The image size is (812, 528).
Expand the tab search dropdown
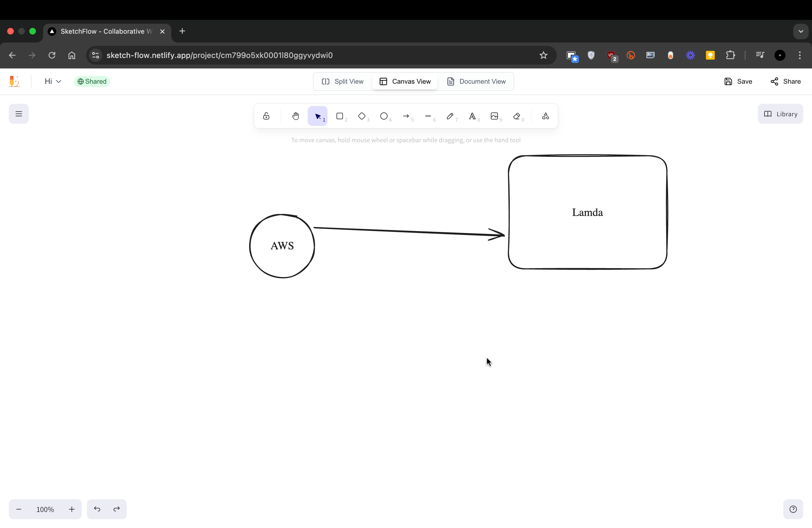click(801, 31)
